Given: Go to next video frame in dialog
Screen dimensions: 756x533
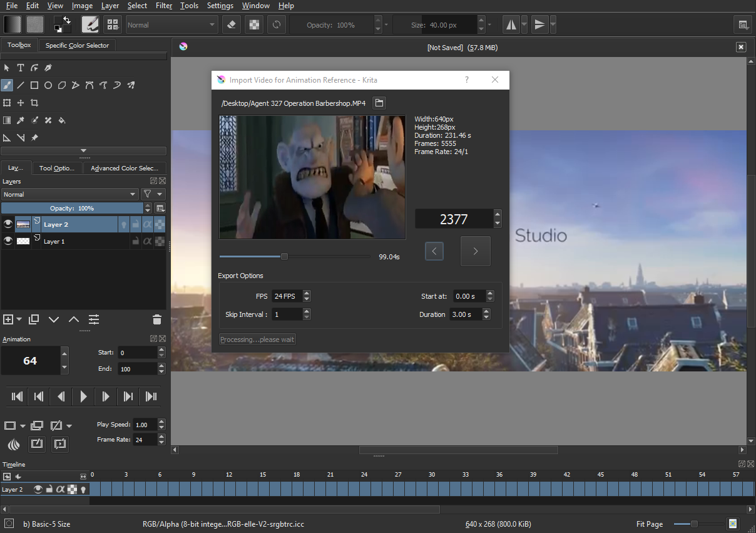Looking at the screenshot, I should [x=475, y=251].
